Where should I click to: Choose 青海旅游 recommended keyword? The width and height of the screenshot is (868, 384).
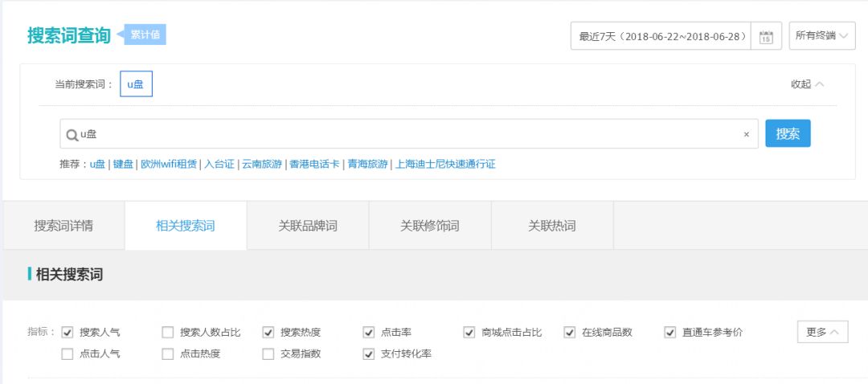coord(367,165)
